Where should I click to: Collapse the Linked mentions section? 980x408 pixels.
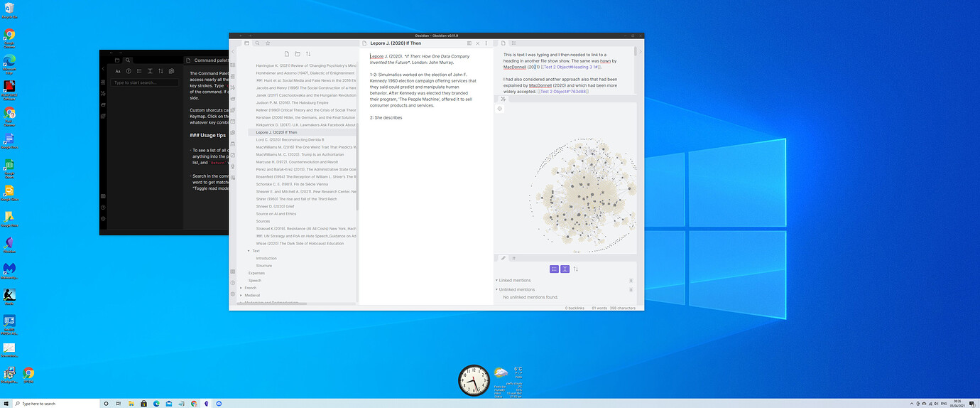tap(496, 280)
